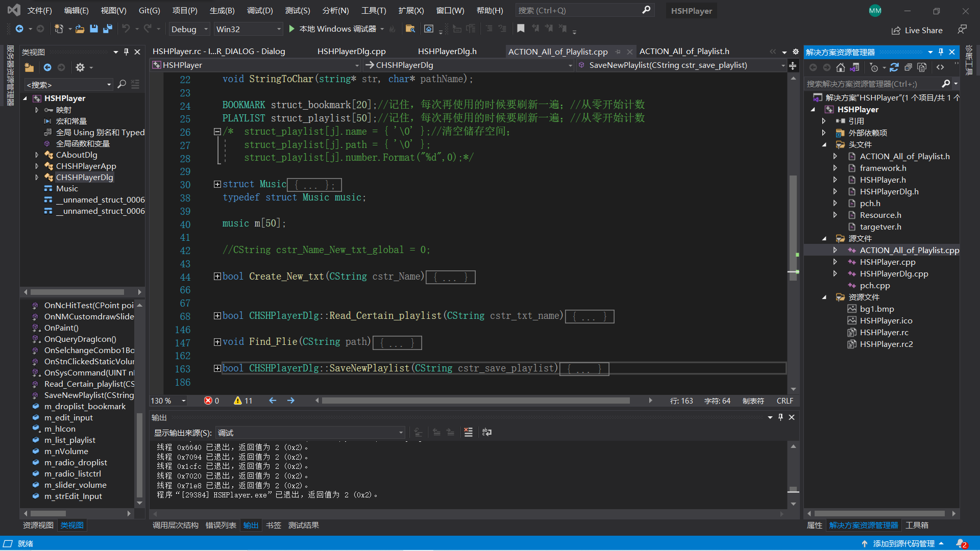This screenshot has height=551, width=980.
Task: Toggle collapsed struct Music code block
Action: coord(216,184)
